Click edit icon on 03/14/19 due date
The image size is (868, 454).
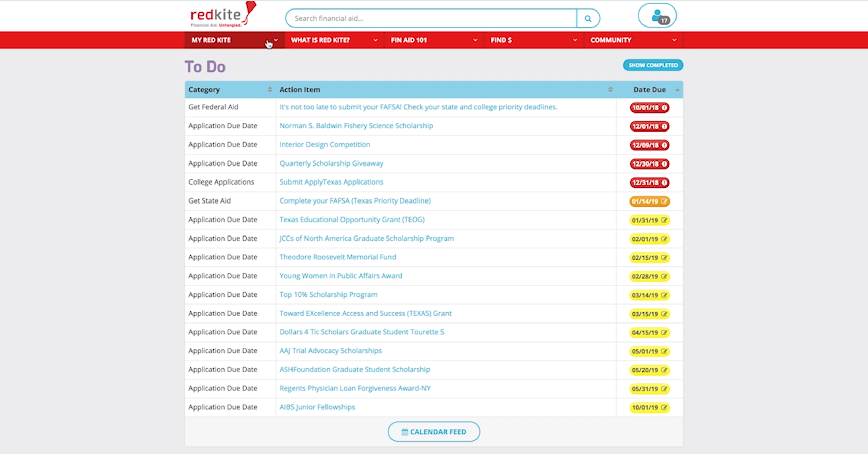664,295
